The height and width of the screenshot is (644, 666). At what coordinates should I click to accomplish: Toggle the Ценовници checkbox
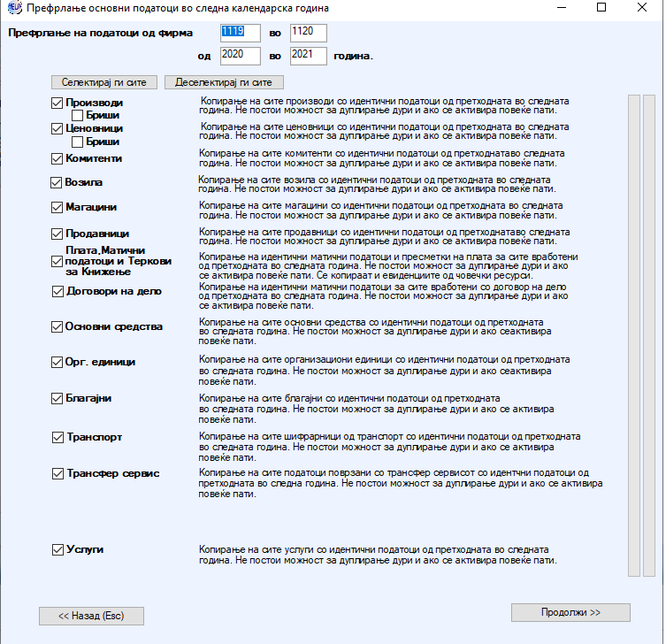tap(57, 128)
